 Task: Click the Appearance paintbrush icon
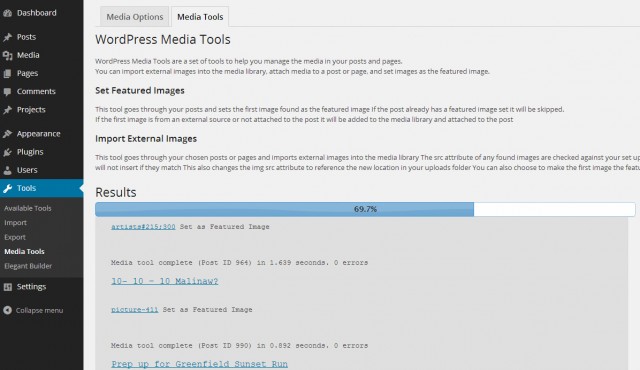pos(7,134)
